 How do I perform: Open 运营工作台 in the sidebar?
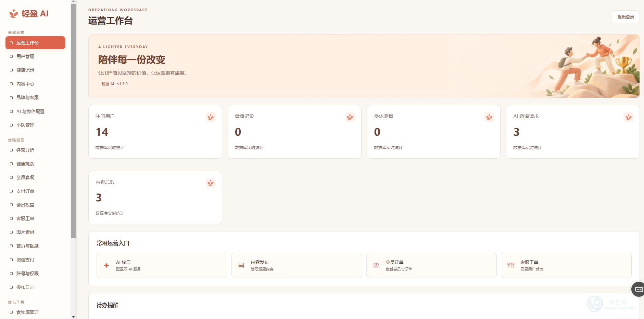coord(35,43)
